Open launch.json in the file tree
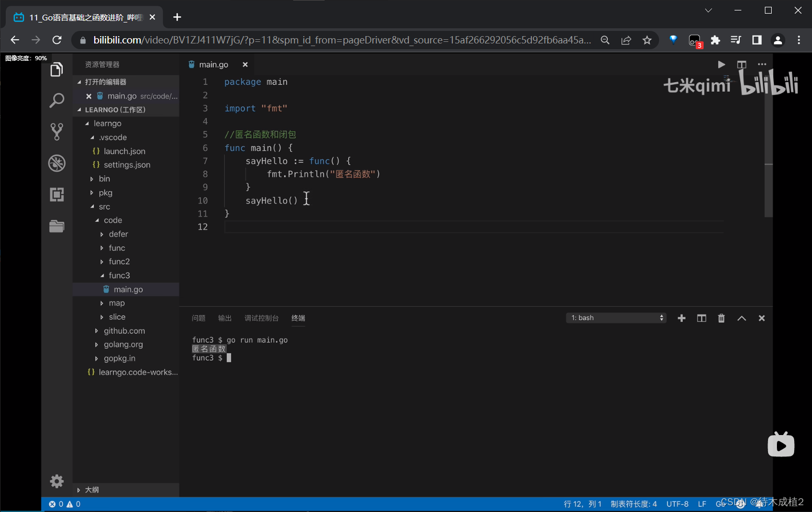The image size is (812, 512). click(126, 151)
